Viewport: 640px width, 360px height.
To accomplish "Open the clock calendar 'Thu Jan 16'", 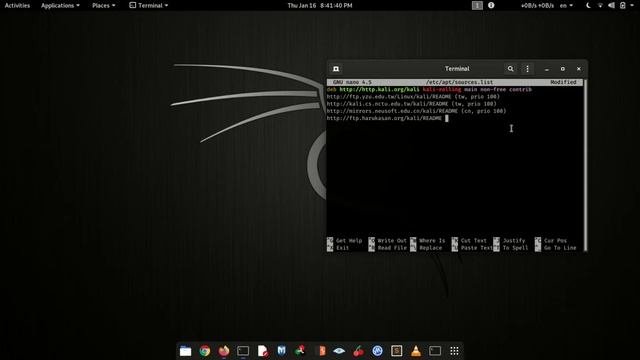I will pos(320,5).
